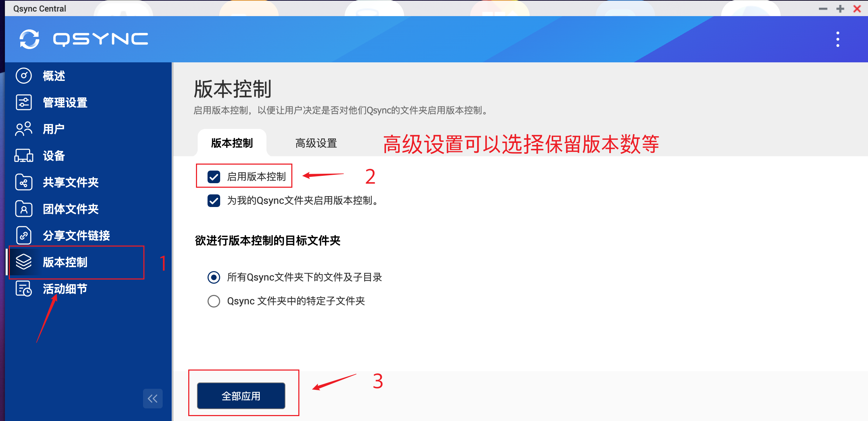This screenshot has width=868, height=421.
Task: Open the 共享文件夹 shared folders panel
Action: tap(70, 182)
